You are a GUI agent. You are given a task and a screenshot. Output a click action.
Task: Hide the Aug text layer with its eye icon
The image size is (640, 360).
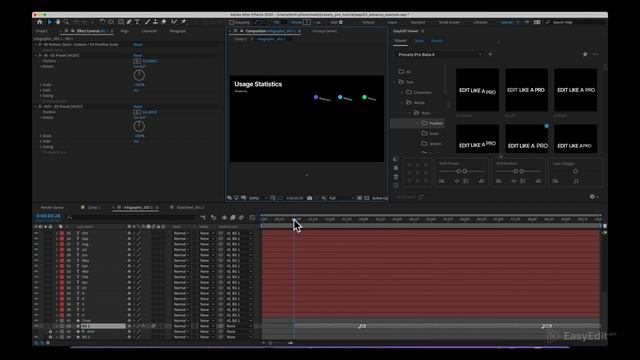click(36, 244)
